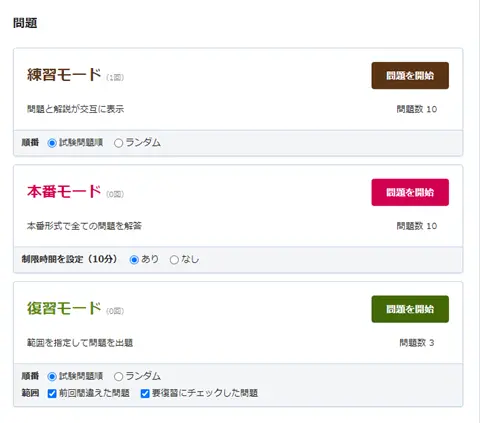Screen dimensions: 480x423
Task: Click the 練習モード heading
Action: click(x=64, y=75)
